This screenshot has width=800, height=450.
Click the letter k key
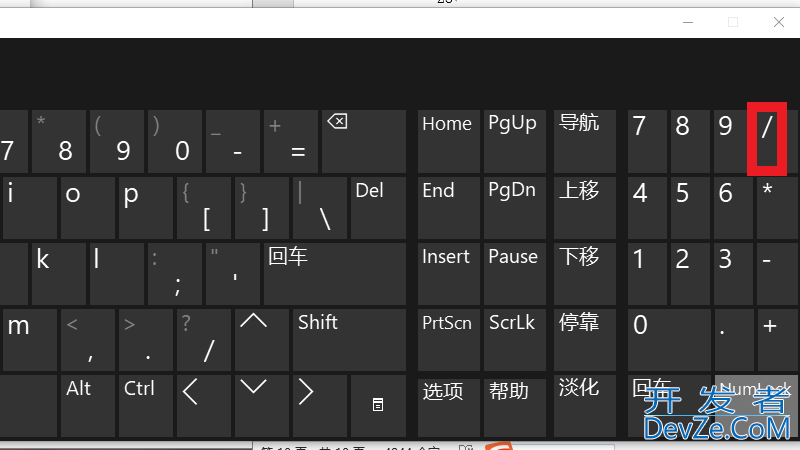click(59, 274)
